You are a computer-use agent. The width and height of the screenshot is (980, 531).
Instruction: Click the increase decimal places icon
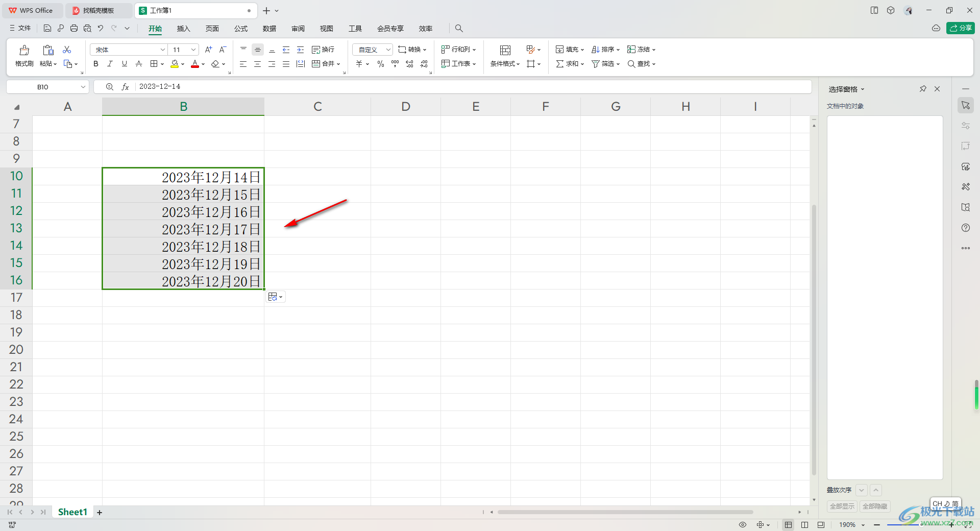coord(409,64)
